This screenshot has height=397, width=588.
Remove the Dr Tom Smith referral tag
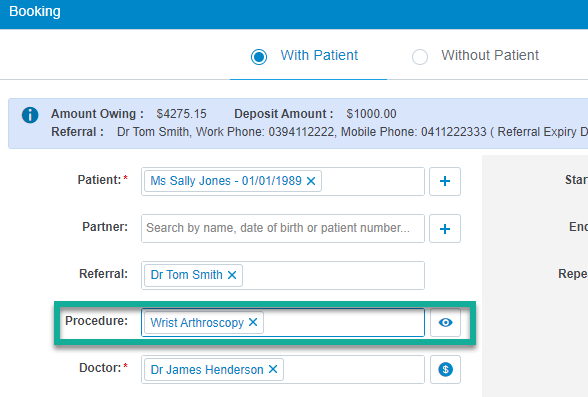(x=232, y=275)
